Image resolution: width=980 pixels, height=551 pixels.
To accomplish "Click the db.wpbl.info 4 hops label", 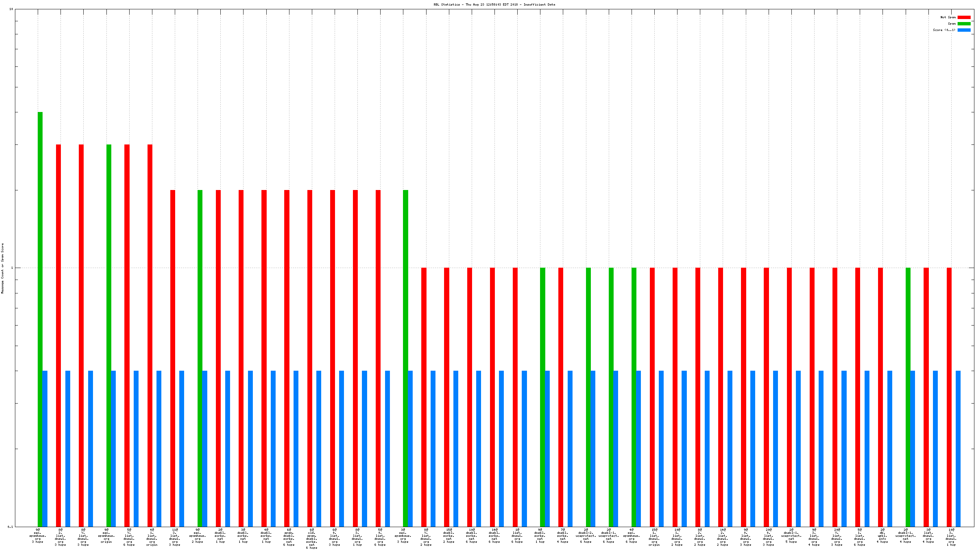I will point(882,535).
